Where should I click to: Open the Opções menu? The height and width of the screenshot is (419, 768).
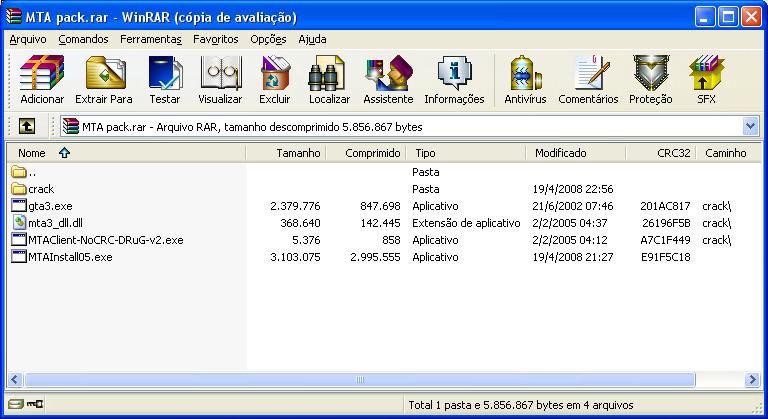[268, 39]
